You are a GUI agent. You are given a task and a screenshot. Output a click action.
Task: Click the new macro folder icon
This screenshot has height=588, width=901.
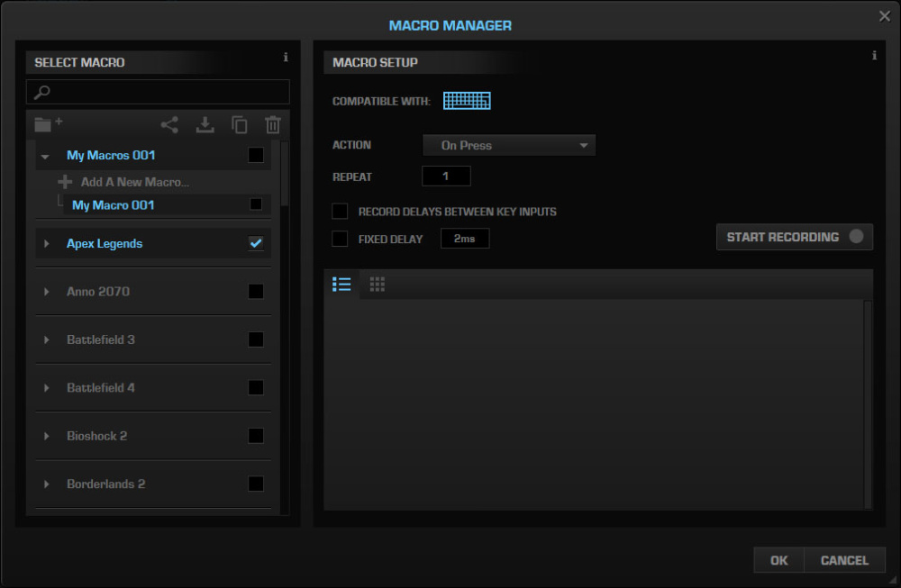[x=49, y=124]
